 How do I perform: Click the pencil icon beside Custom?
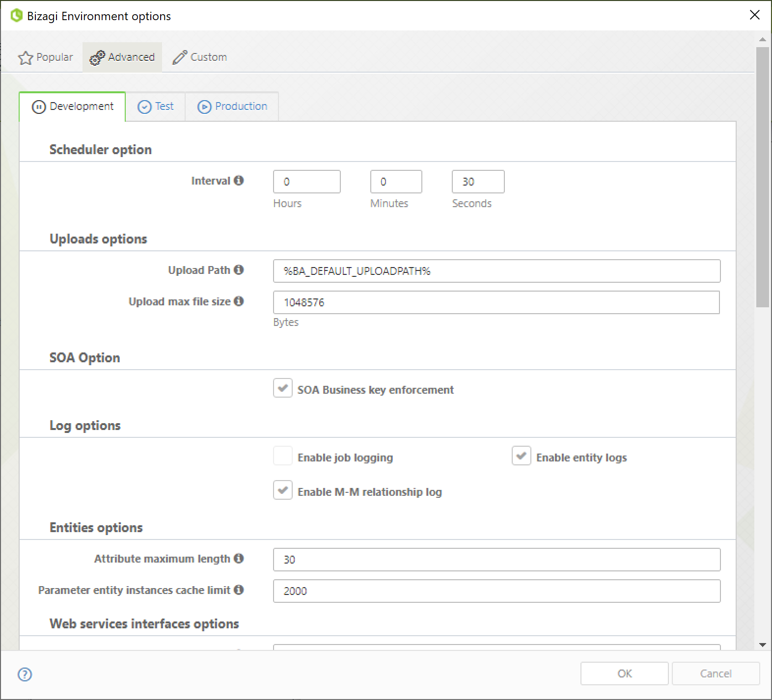pos(180,57)
